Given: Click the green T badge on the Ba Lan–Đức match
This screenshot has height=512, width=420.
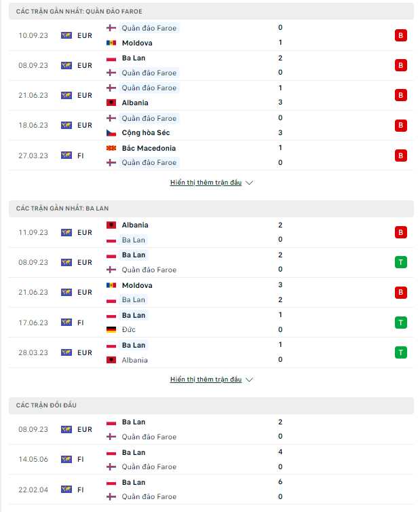Looking at the screenshot, I should click(x=400, y=323).
